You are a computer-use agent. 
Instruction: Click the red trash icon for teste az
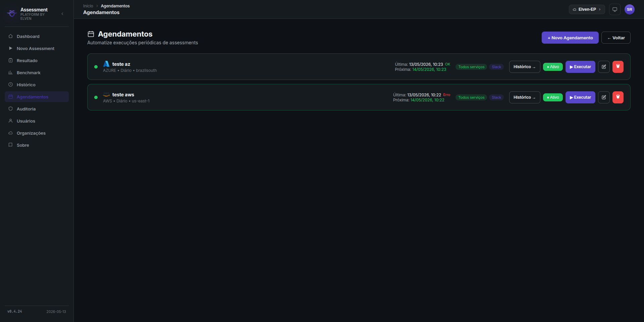click(x=618, y=67)
